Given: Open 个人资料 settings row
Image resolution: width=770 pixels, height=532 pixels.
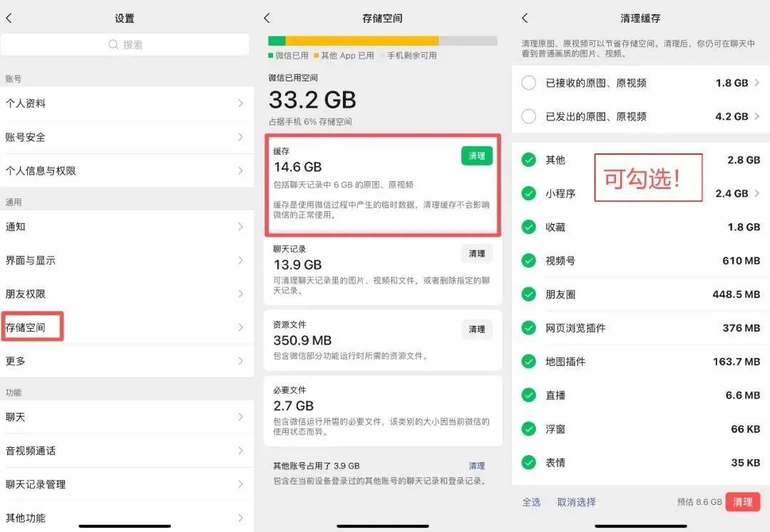Looking at the screenshot, I should coord(127,103).
